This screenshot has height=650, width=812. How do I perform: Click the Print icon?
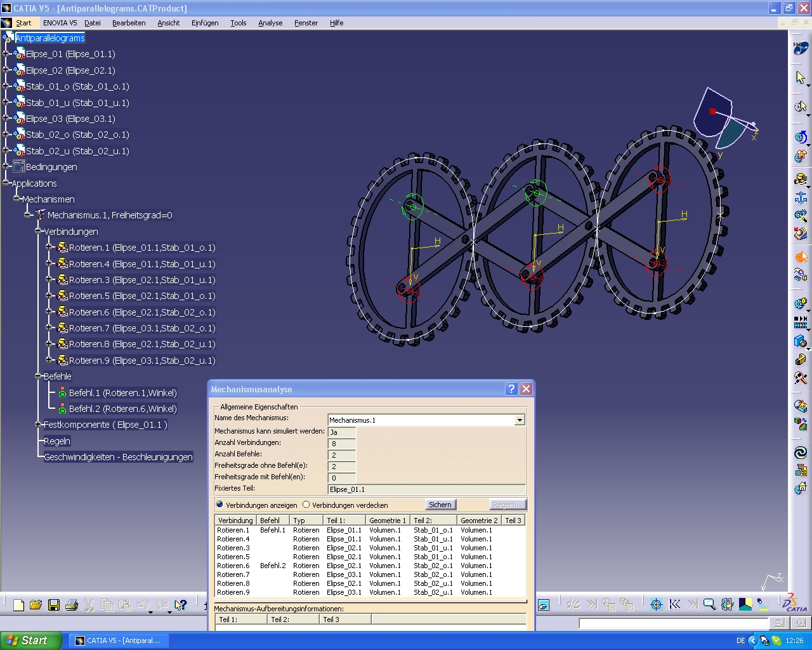72,605
